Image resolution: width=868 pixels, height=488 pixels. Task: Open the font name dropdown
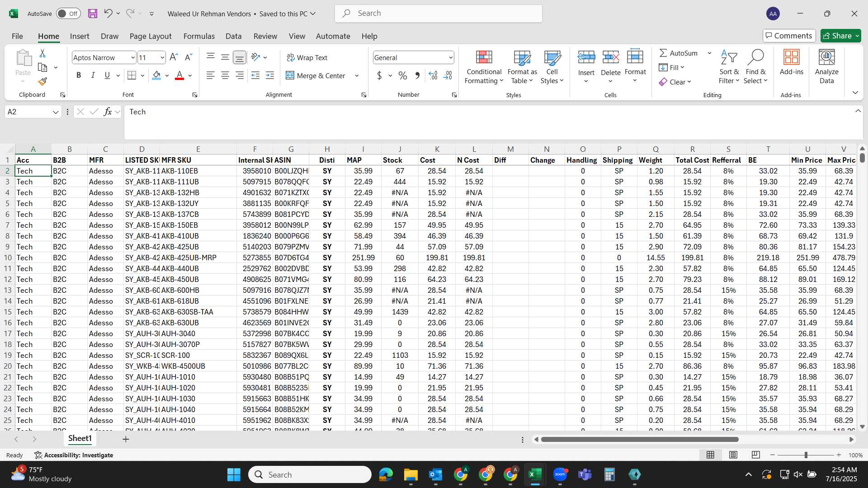[132, 57]
